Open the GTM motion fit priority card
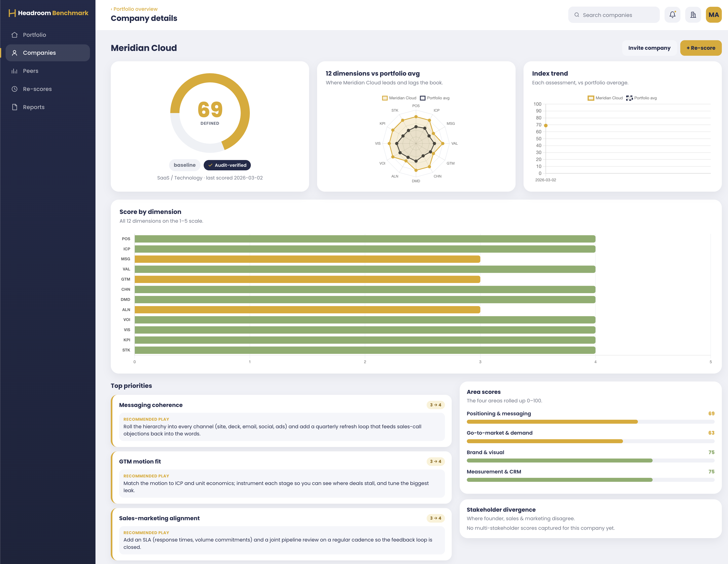Image resolution: width=728 pixels, height=564 pixels. pyautogui.click(x=281, y=478)
